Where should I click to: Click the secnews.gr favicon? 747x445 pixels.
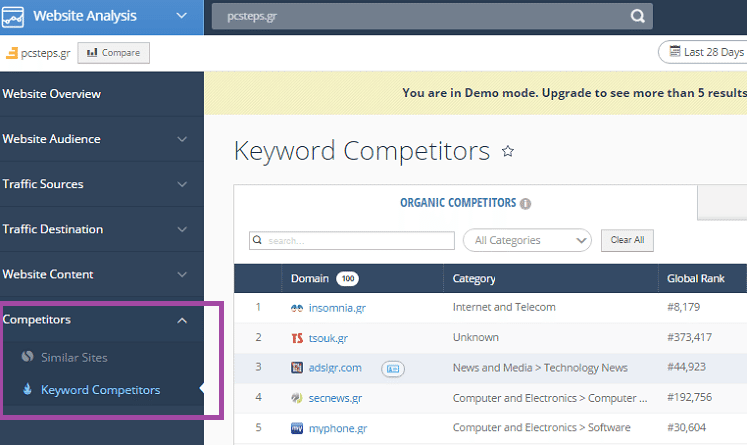coord(297,397)
